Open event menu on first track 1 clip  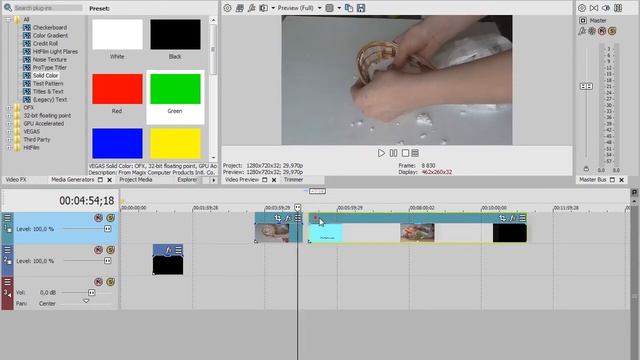click(298, 218)
